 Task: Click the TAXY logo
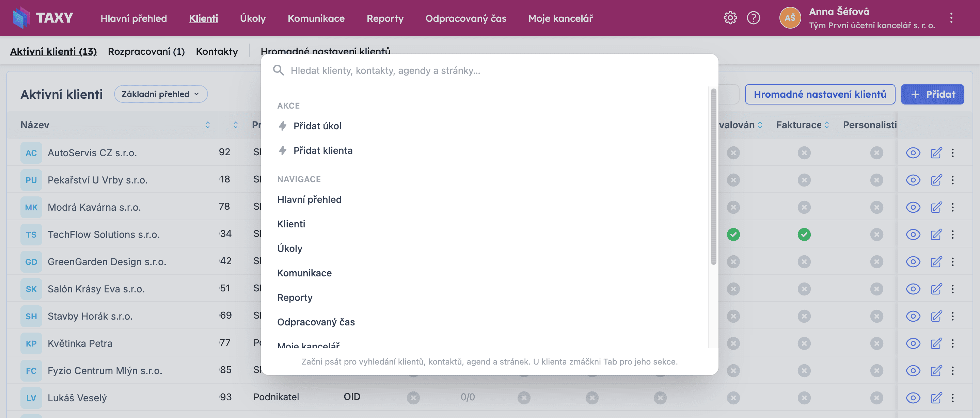point(43,17)
